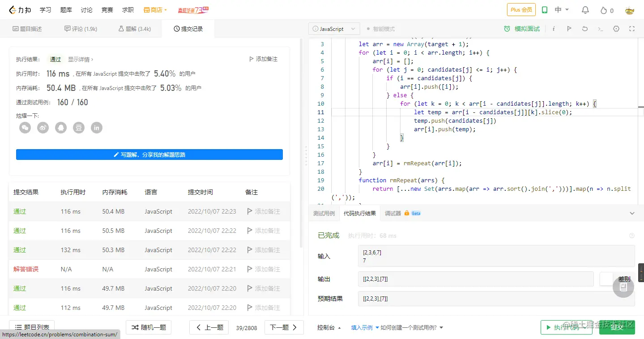Image resolution: width=644 pixels, height=339 pixels.
Task: Share result to Douban
Action: 79,128
